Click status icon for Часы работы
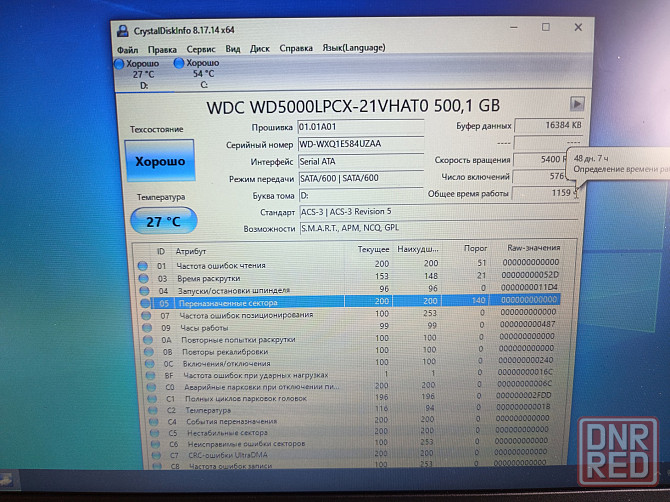This screenshot has width=670, height=502. [147, 328]
